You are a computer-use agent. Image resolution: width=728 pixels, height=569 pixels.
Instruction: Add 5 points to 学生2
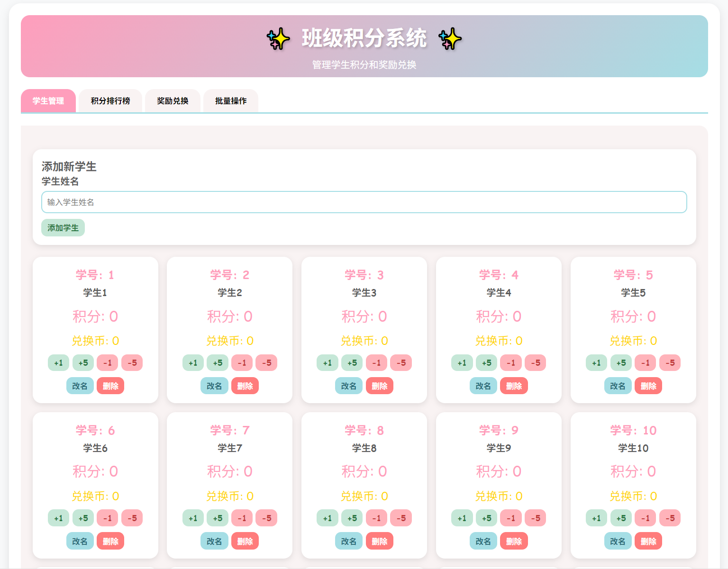tap(218, 363)
